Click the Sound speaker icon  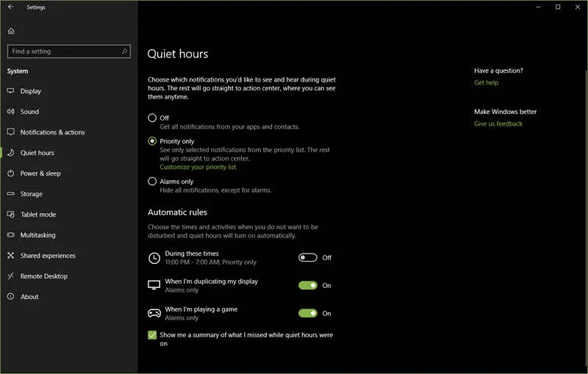tap(11, 111)
